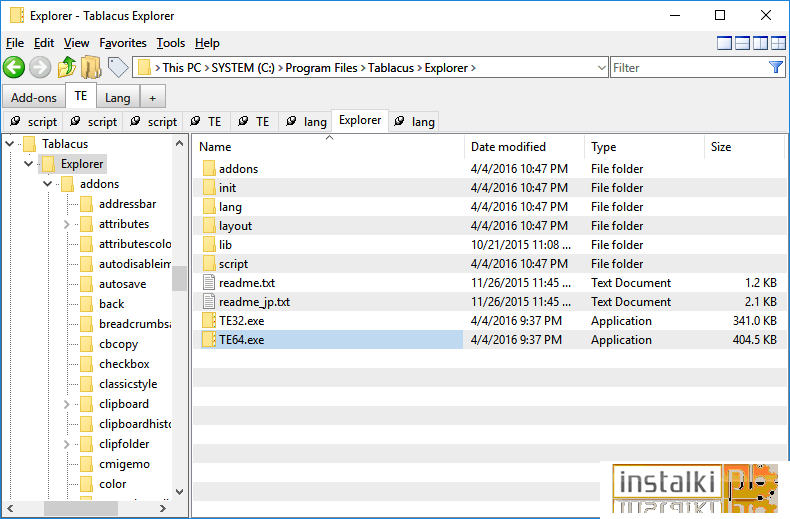Image resolution: width=790 pixels, height=519 pixels.
Task: Open the File menu
Action: (x=15, y=43)
